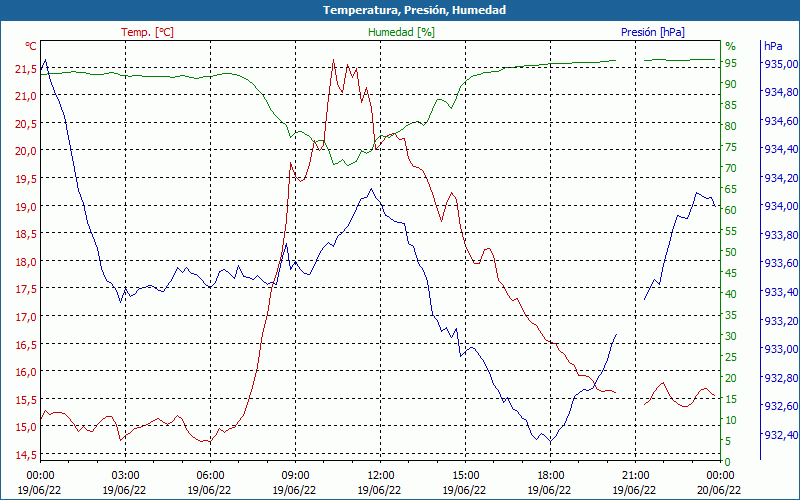
Task: Click temperature axis value '21,0'
Action: pyautogui.click(x=26, y=96)
